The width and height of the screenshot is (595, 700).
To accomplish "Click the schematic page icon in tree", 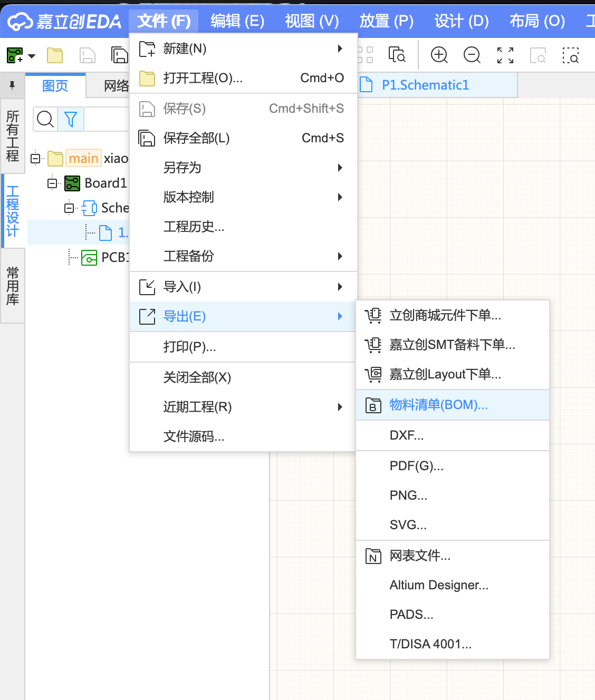I will (105, 232).
